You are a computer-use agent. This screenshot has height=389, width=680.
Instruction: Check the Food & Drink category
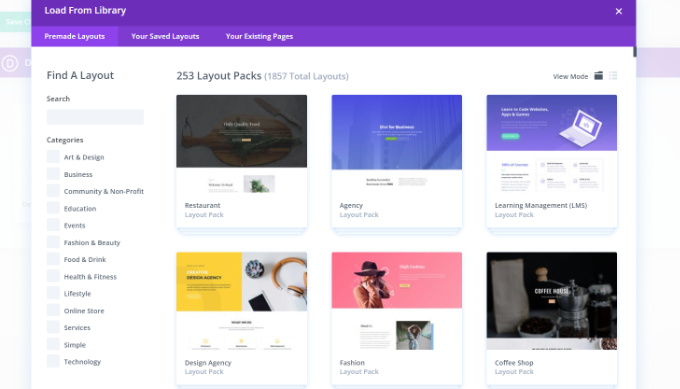coord(53,259)
